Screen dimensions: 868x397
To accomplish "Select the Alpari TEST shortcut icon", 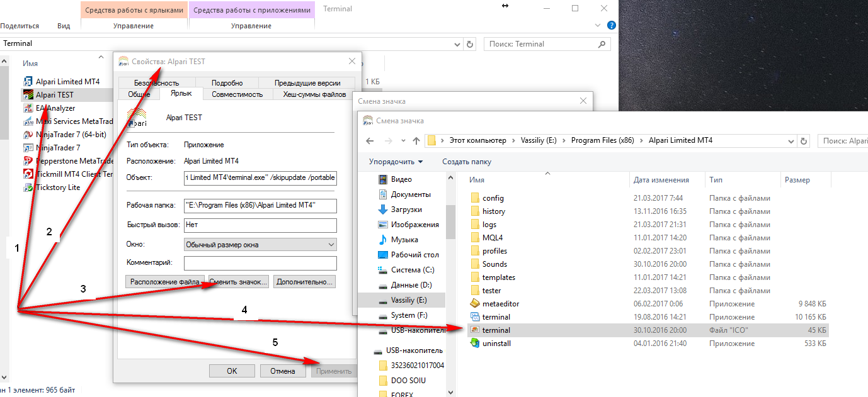I will click(28, 95).
